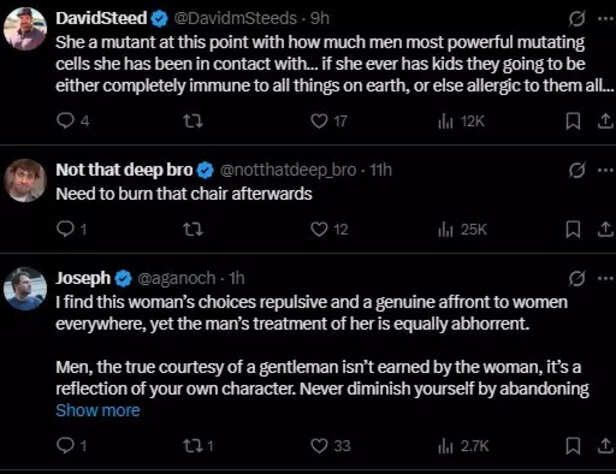Reply to Not that deep bro's tweet
The height and width of the screenshot is (474, 616).
[66, 229]
